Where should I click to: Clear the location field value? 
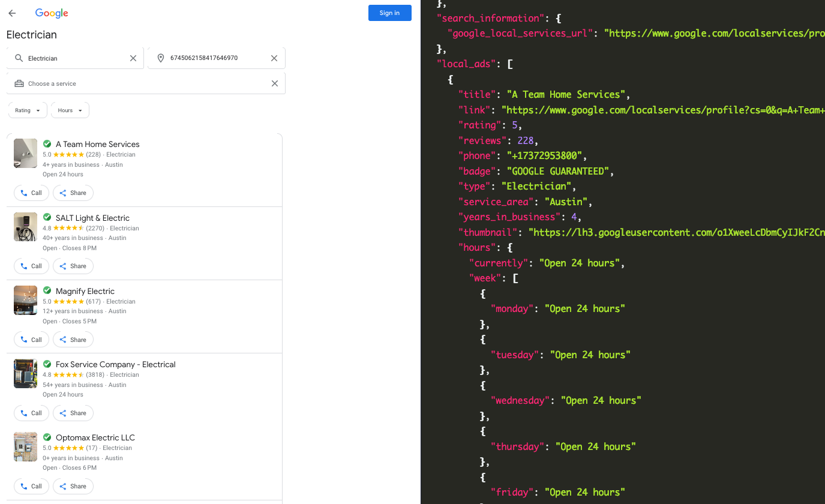coord(274,58)
